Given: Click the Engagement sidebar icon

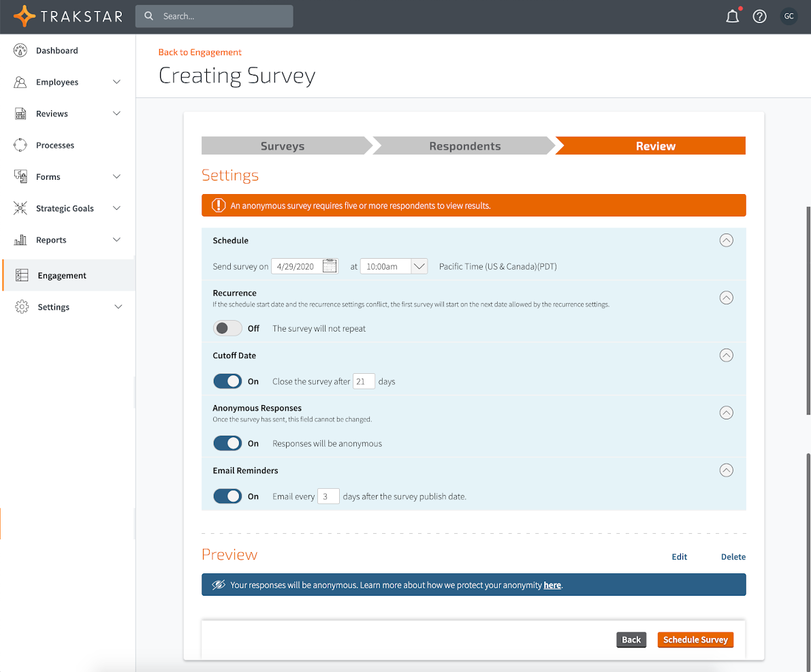Looking at the screenshot, I should [x=22, y=276].
